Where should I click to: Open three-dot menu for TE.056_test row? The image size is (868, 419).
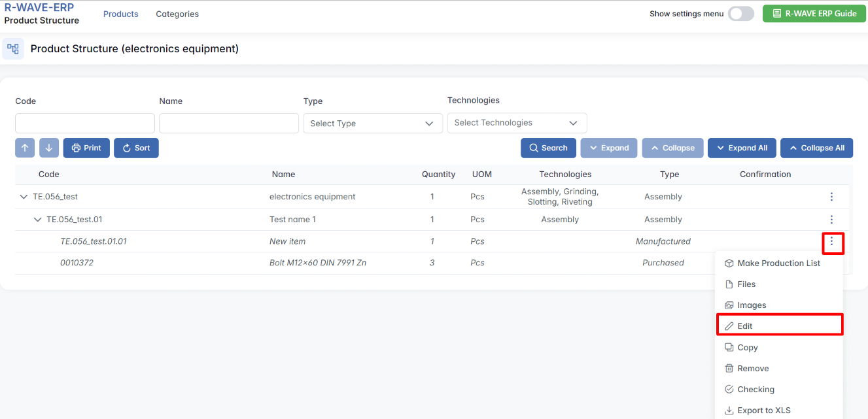[831, 197]
